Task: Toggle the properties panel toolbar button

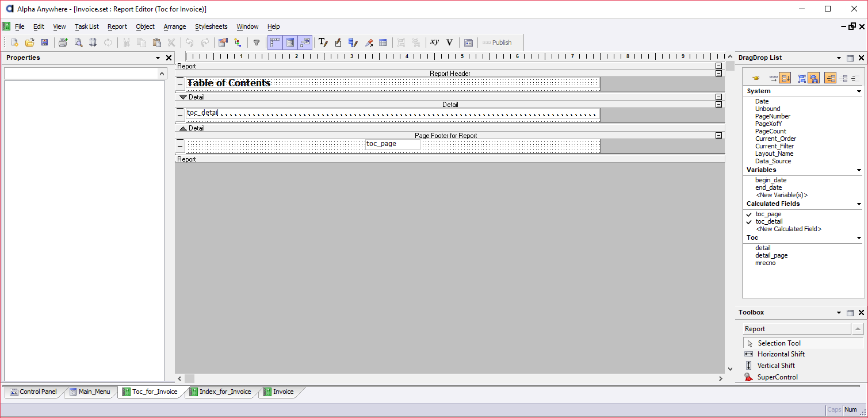Action: (x=290, y=43)
